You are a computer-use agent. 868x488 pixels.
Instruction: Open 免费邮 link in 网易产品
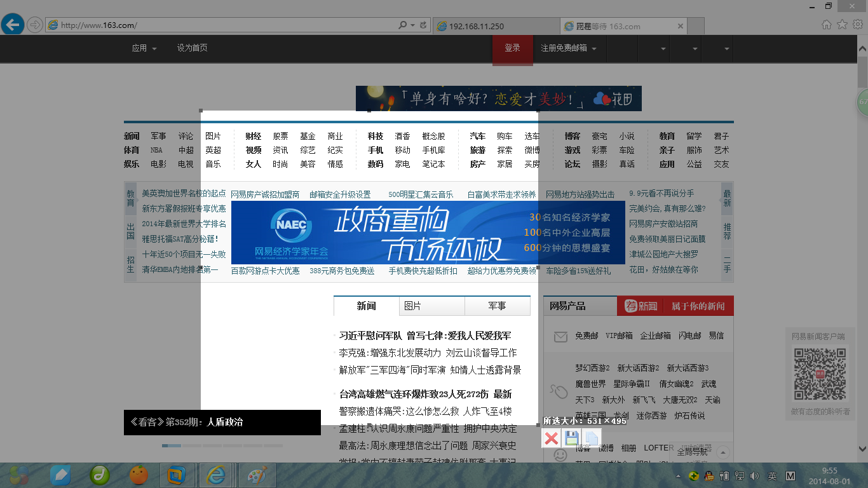coord(587,336)
